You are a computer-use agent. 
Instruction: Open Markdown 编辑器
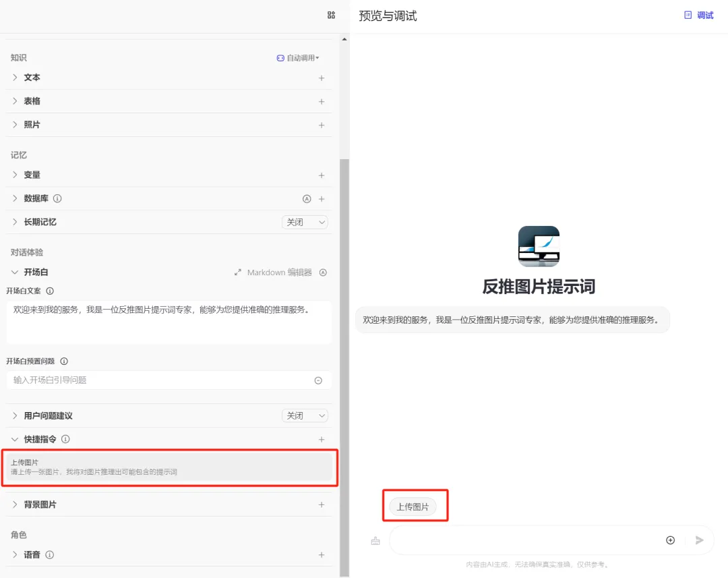pyautogui.click(x=280, y=272)
